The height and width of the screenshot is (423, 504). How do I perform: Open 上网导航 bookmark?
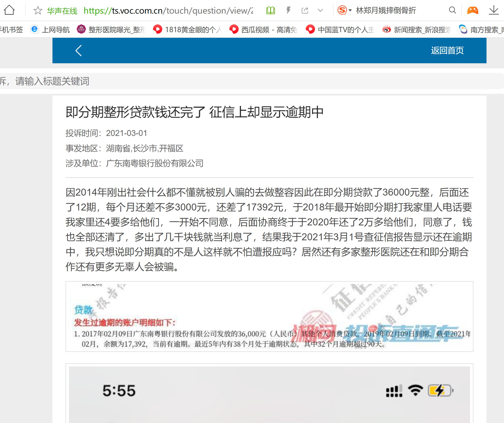50,30
